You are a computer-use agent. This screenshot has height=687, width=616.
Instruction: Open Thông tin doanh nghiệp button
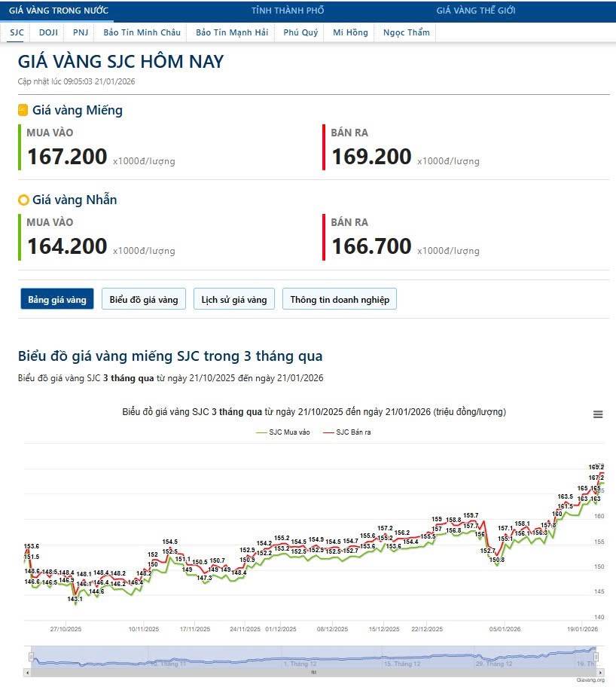(340, 300)
